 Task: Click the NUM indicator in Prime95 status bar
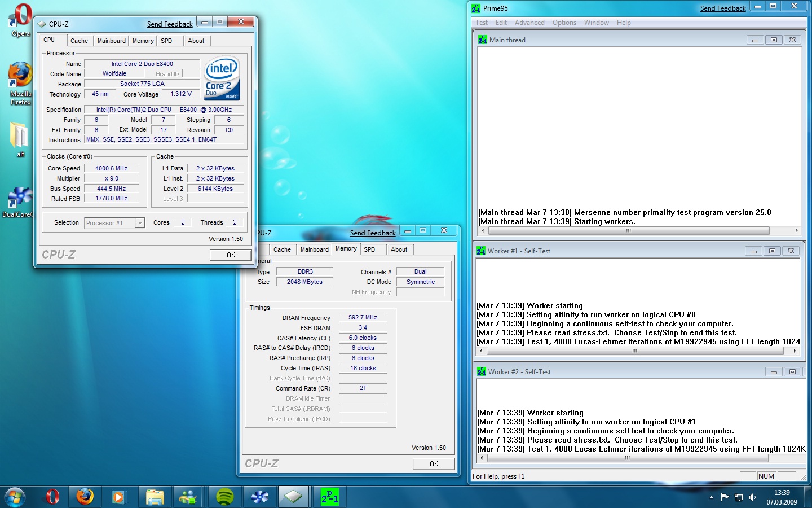pos(766,476)
